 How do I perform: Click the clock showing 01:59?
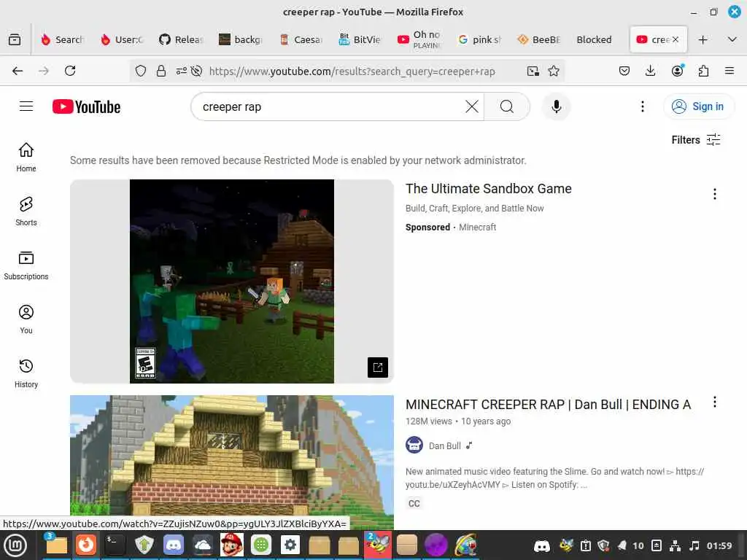pos(719,545)
